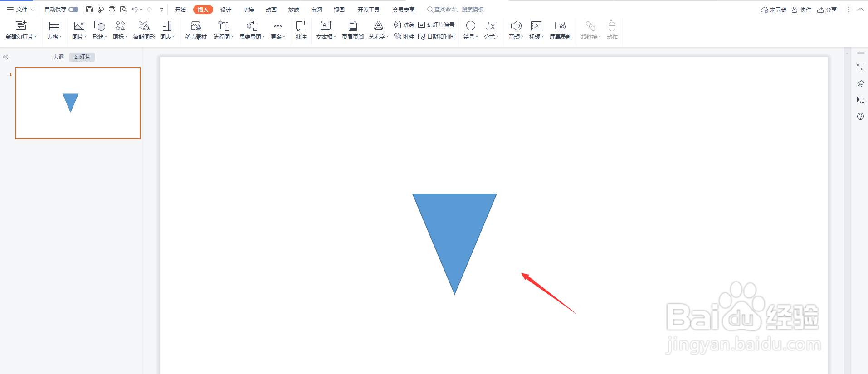
Task: Open the Slide Show (放映) tab
Action: point(293,10)
